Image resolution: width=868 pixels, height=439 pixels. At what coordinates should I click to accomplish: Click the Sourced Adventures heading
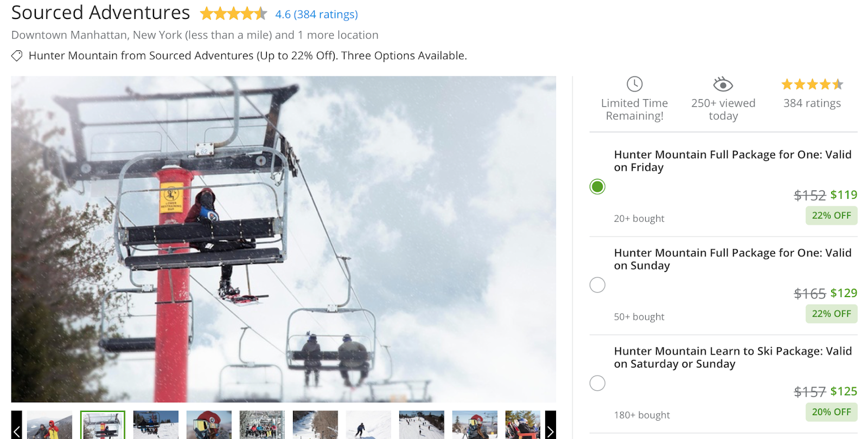[x=101, y=12]
